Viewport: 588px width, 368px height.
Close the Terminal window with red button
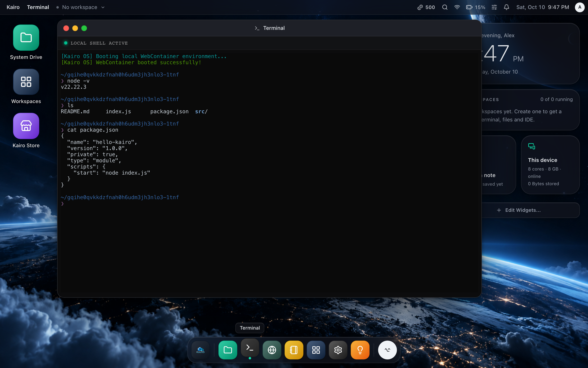[x=66, y=28]
